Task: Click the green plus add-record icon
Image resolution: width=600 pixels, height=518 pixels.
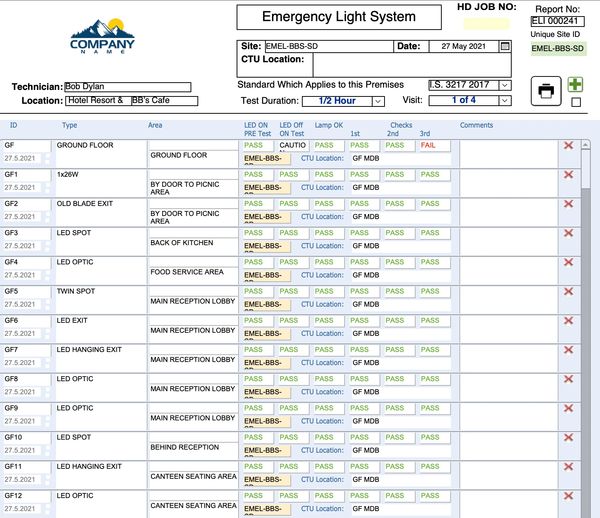Action: click(x=575, y=85)
